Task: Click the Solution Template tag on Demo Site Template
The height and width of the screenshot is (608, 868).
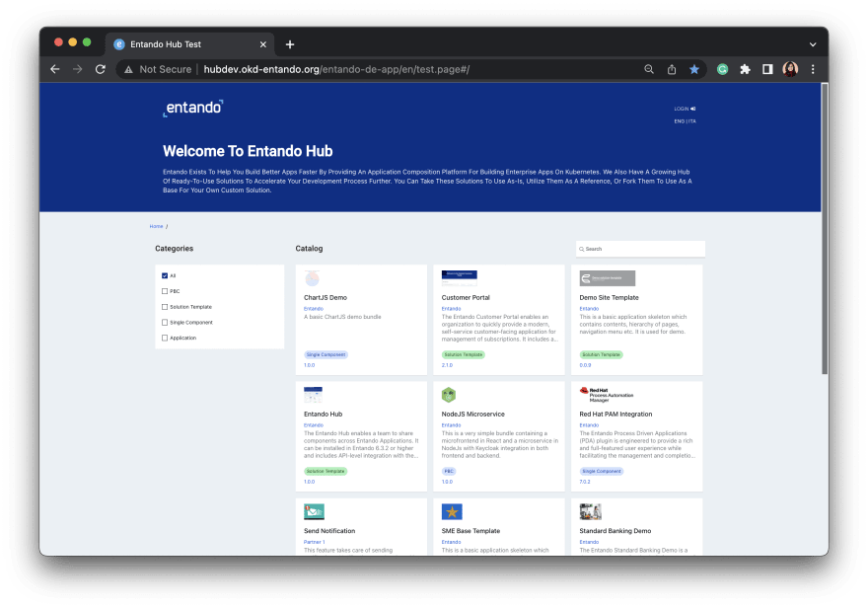Action: [601, 354]
